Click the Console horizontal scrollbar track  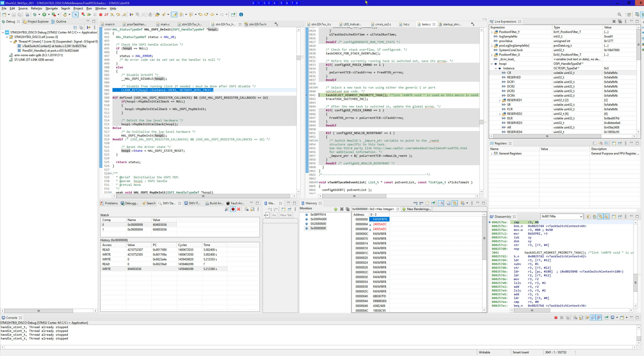(317, 347)
